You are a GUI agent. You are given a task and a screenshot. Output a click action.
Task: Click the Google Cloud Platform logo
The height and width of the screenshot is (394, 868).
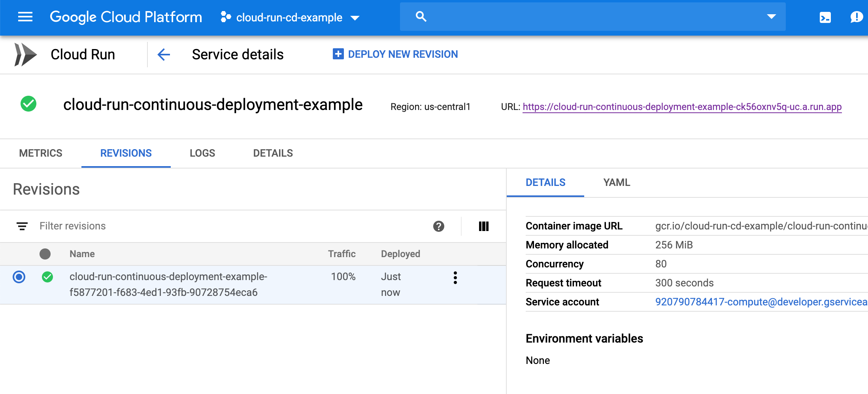click(126, 17)
